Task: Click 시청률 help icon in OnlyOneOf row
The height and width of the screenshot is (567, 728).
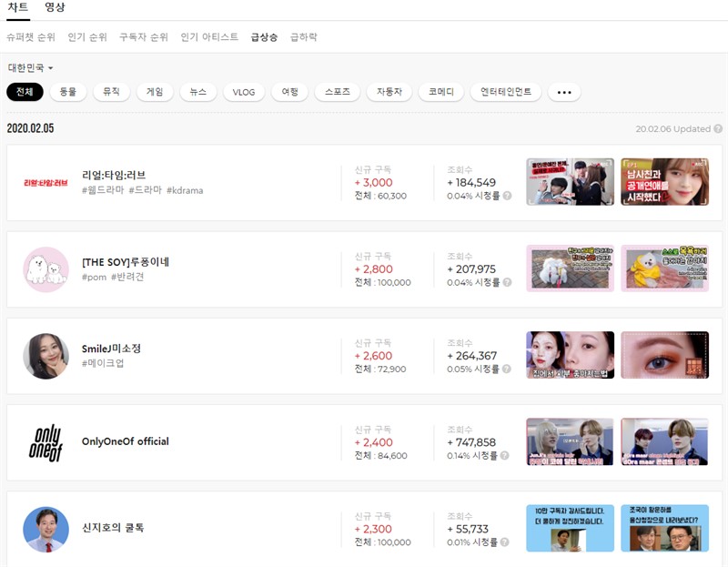Action: [507, 455]
